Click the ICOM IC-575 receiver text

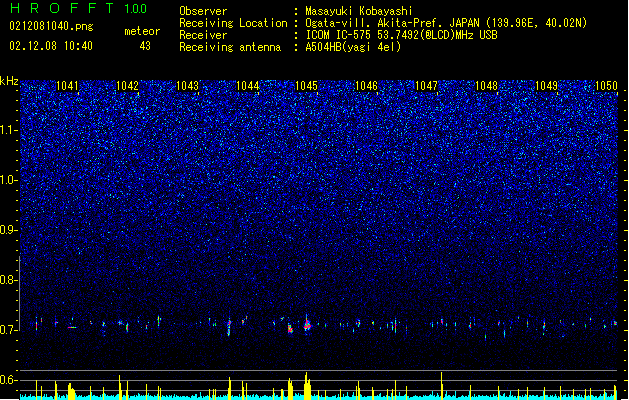[401, 35]
